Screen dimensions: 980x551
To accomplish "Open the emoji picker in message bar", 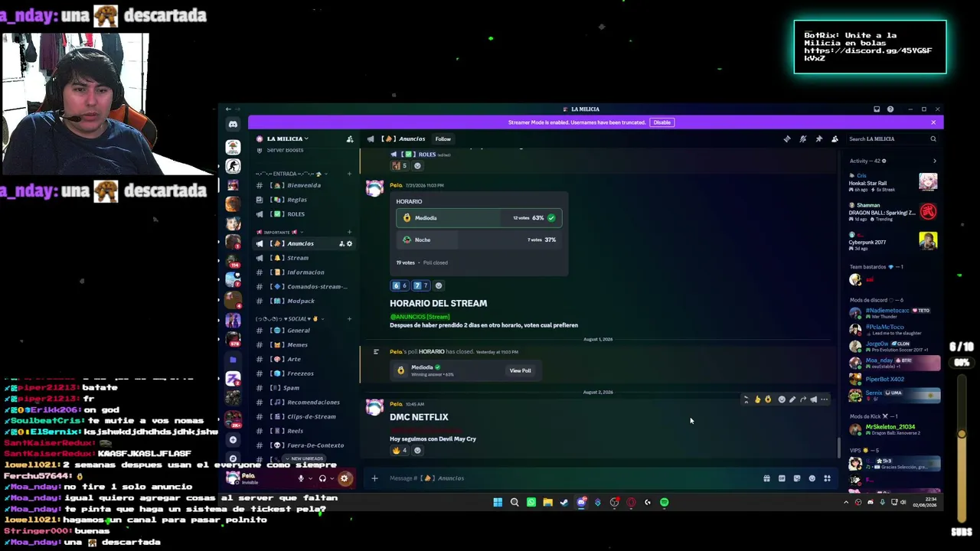I will [x=812, y=478].
